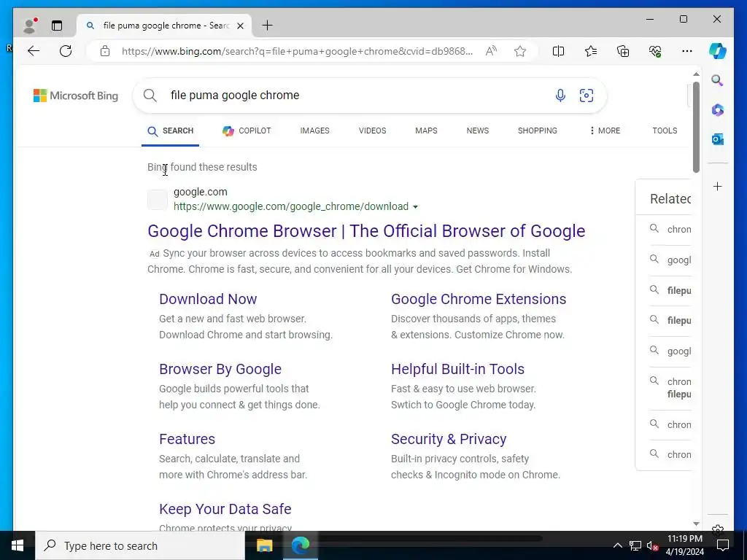747x560 pixels.
Task: Add this page to favorites star
Action: pyautogui.click(x=520, y=51)
